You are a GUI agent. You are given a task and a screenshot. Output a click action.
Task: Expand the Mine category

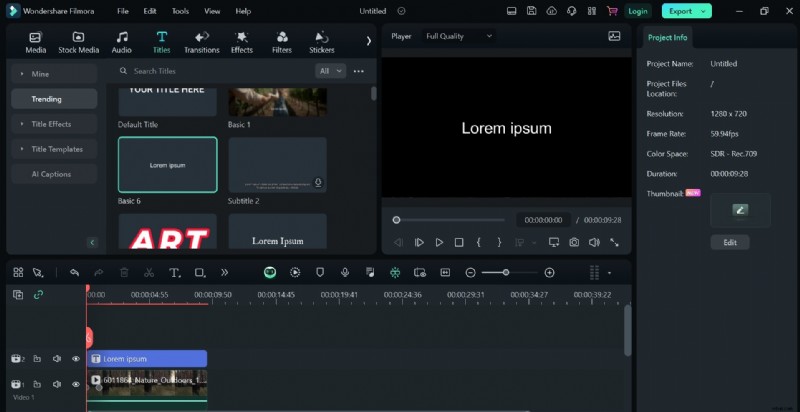(x=54, y=74)
